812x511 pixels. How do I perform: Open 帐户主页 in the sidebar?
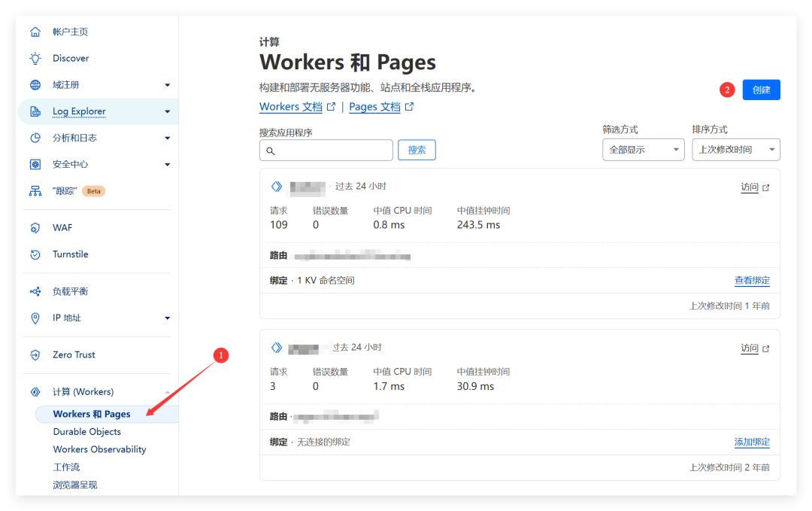pos(71,32)
